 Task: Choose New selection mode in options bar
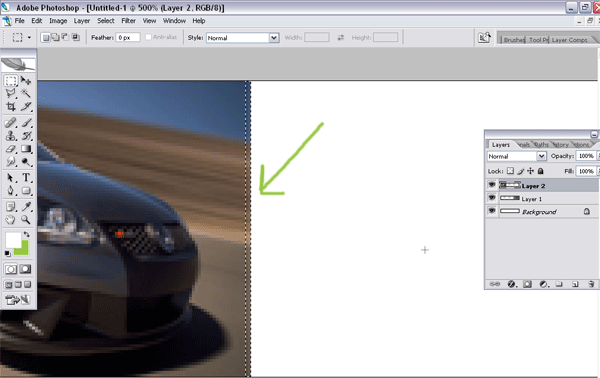(46, 37)
